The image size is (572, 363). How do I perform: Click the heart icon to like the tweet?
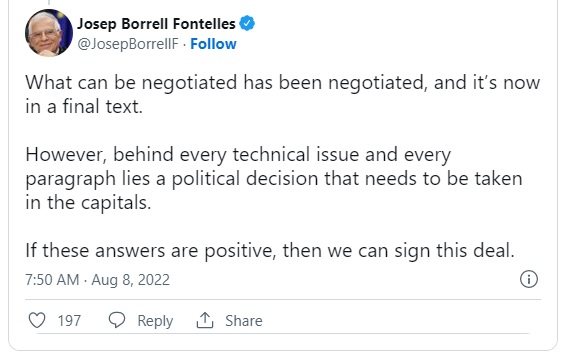pos(37,320)
